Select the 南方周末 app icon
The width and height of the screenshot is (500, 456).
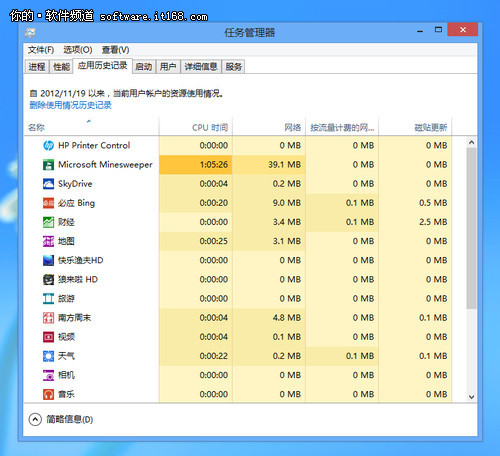click(48, 318)
